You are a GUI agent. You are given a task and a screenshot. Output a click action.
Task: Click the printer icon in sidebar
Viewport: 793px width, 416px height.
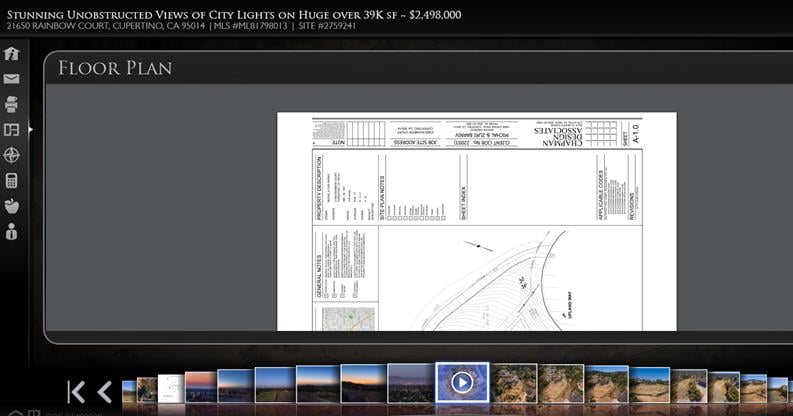[12, 104]
